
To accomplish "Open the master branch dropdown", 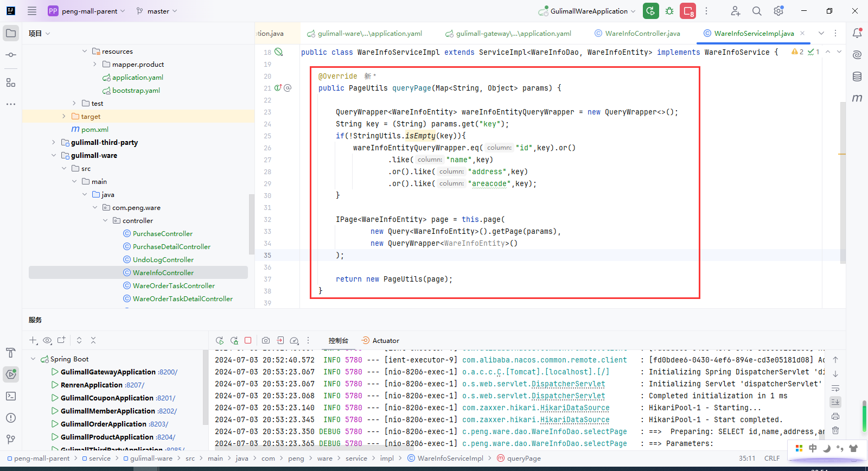I will pyautogui.click(x=157, y=11).
